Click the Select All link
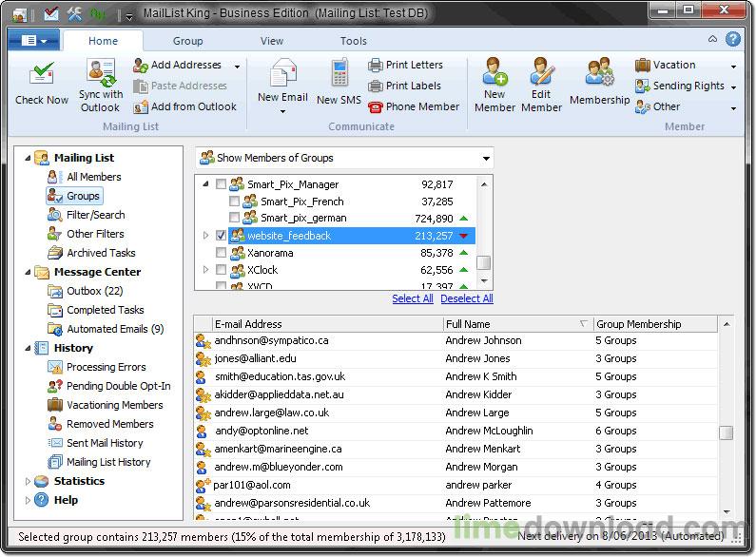 point(413,298)
